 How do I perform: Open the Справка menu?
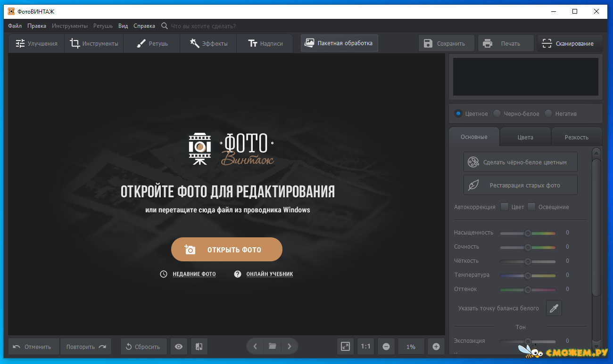point(144,26)
